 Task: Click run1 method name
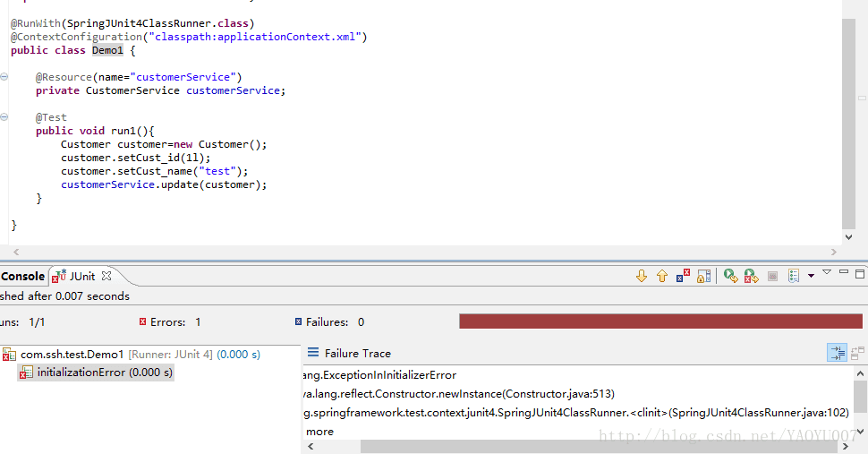point(123,131)
